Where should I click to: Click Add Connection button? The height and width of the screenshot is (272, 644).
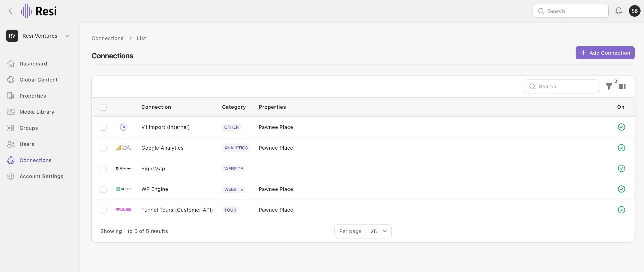605,53
